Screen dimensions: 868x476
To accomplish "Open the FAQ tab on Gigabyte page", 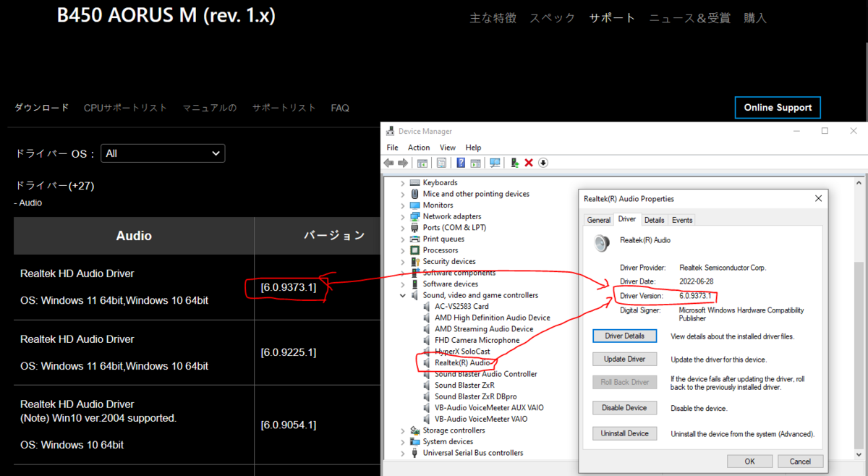I will coord(340,108).
